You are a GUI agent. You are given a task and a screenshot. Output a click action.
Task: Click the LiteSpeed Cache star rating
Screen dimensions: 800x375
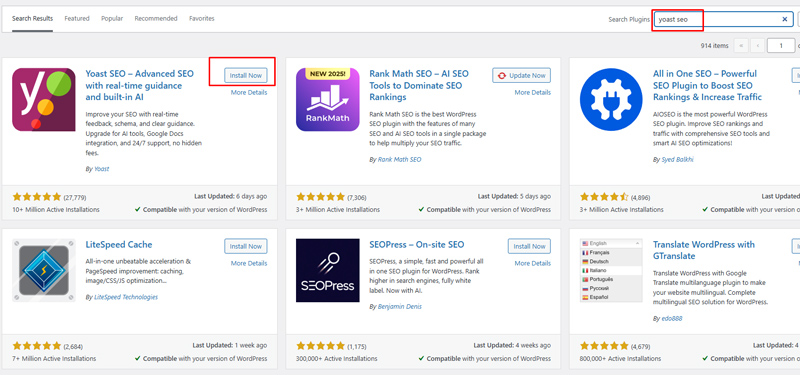pyautogui.click(x=37, y=346)
